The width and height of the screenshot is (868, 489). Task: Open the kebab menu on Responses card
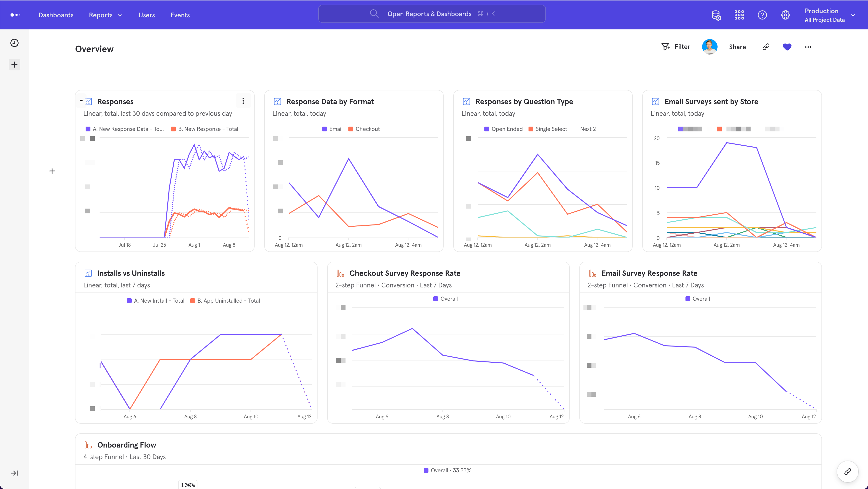[x=243, y=101]
